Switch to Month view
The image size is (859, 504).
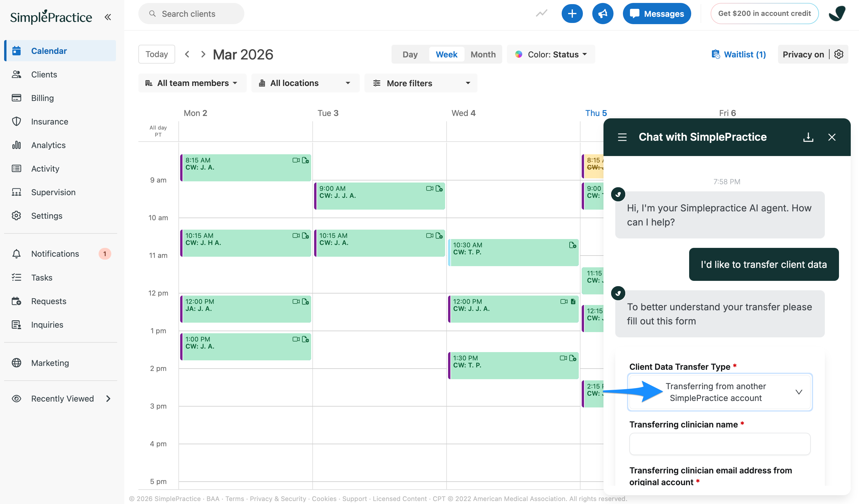[x=483, y=54]
